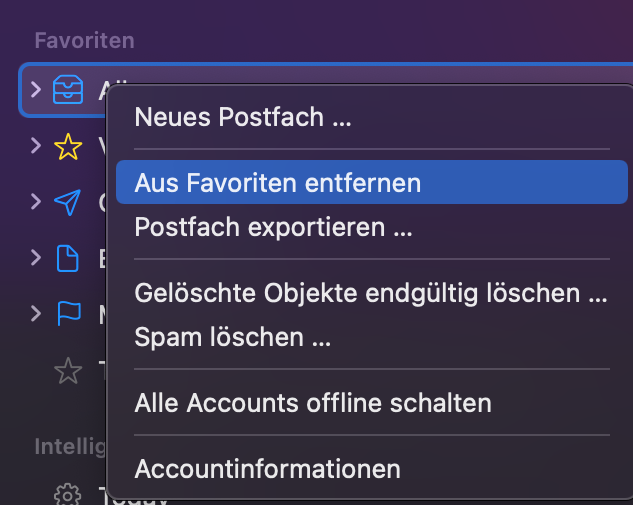The width and height of the screenshot is (633, 505).
Task: Select "Alle Accounts offline schalten" option
Action: tap(313, 403)
